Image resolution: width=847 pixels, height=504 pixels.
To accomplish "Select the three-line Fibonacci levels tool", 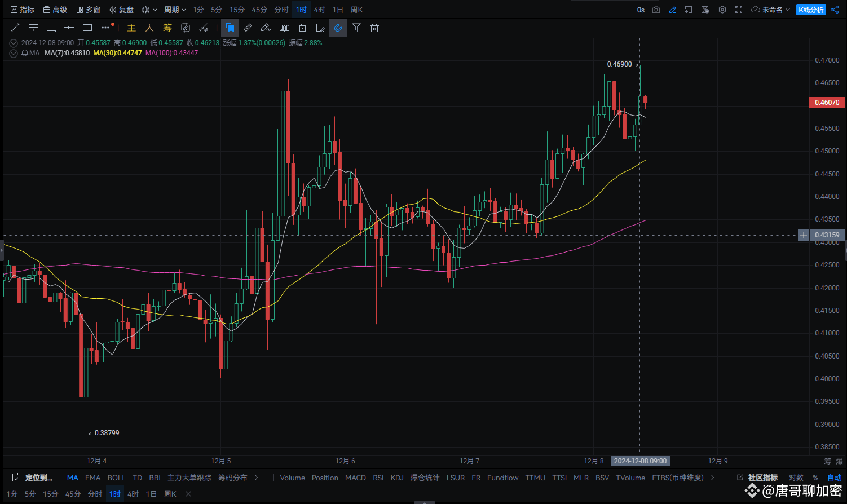I will tap(51, 28).
